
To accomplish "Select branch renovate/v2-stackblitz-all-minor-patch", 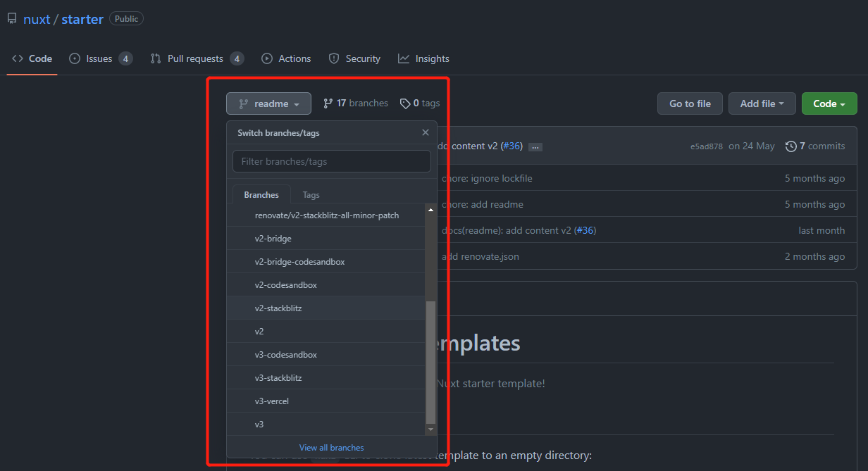I will tap(326, 215).
